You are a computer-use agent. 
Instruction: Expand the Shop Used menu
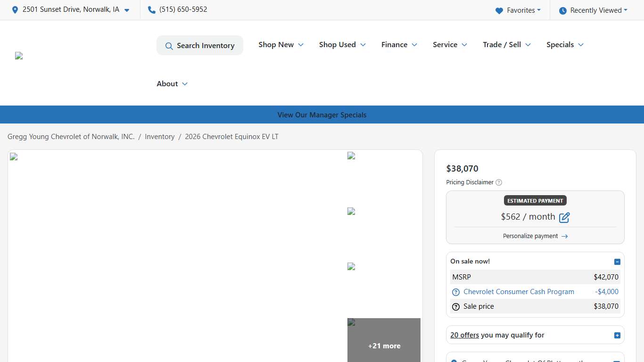342,45
